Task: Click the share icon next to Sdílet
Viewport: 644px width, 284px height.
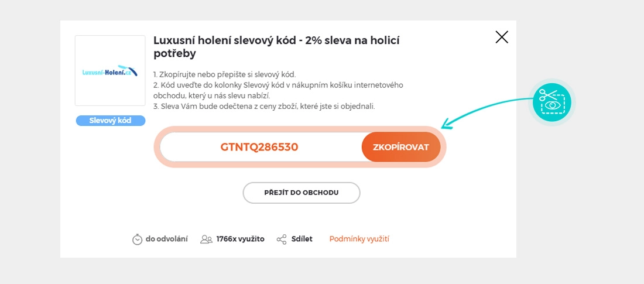Action: point(282,239)
